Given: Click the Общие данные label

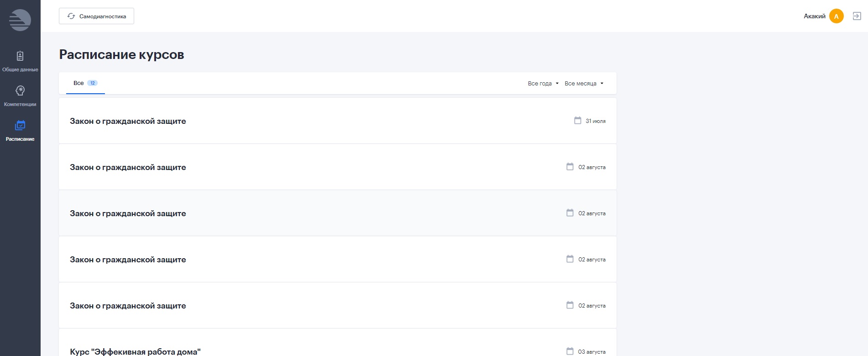Looking at the screenshot, I should coord(20,69).
